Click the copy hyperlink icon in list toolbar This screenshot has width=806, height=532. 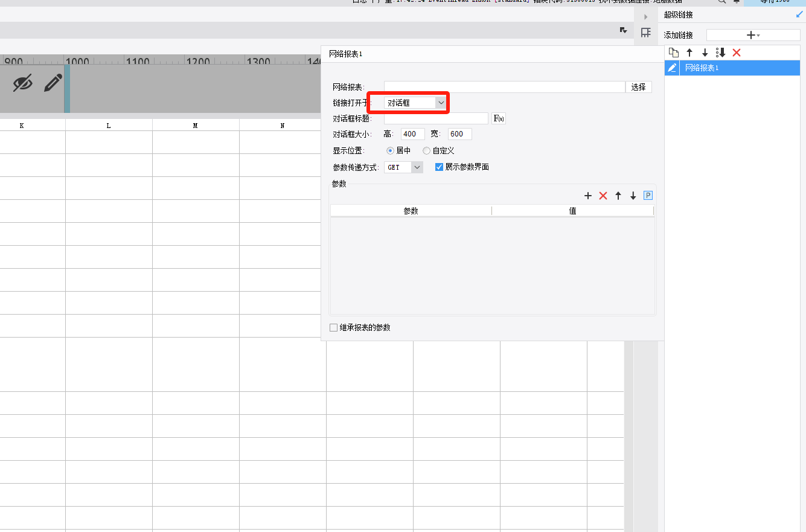pyautogui.click(x=674, y=53)
